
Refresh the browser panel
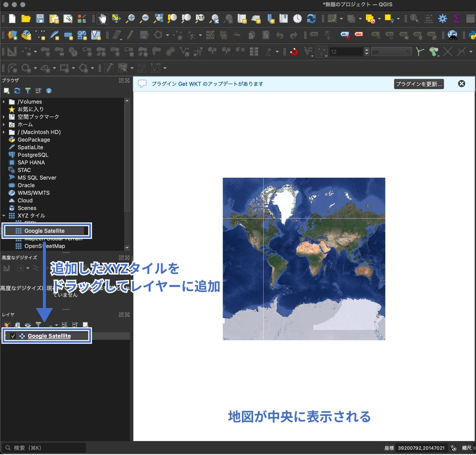click(x=17, y=91)
